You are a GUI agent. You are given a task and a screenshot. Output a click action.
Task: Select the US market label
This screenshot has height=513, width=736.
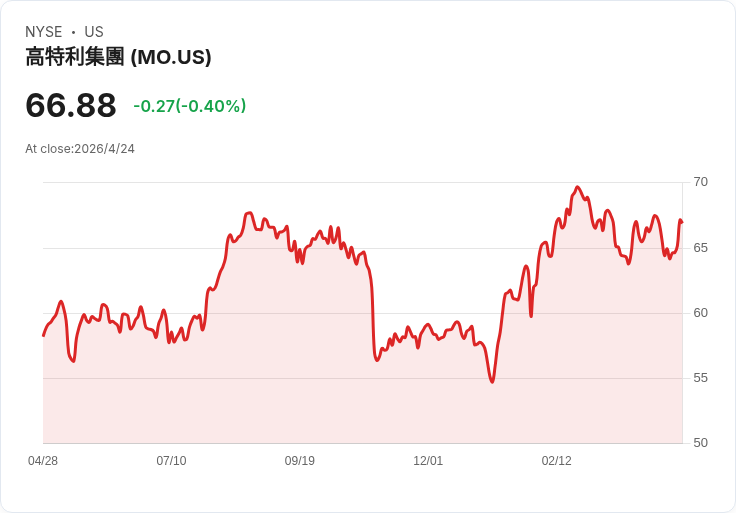pyautogui.click(x=94, y=32)
